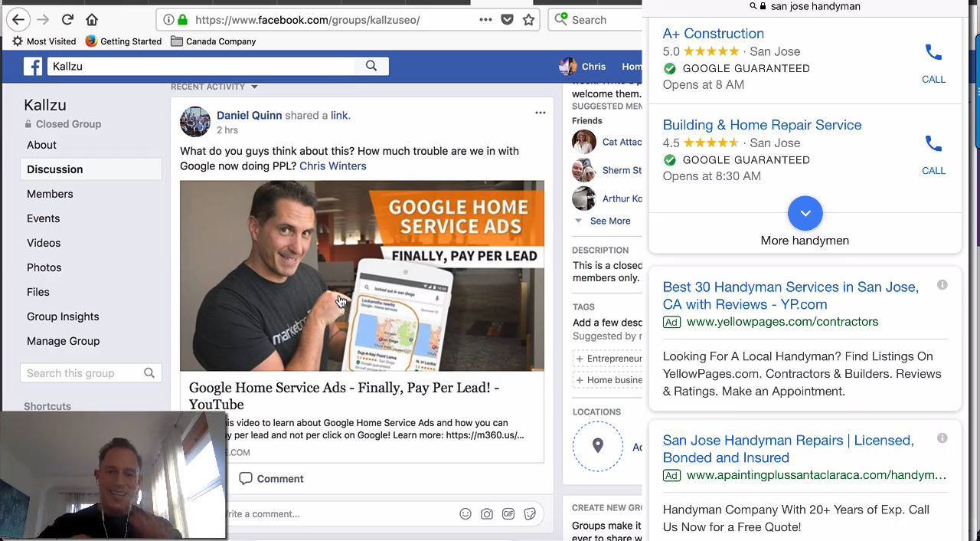Open the Most Visited bookmarks menu
The image size is (980, 541).
[x=43, y=41]
